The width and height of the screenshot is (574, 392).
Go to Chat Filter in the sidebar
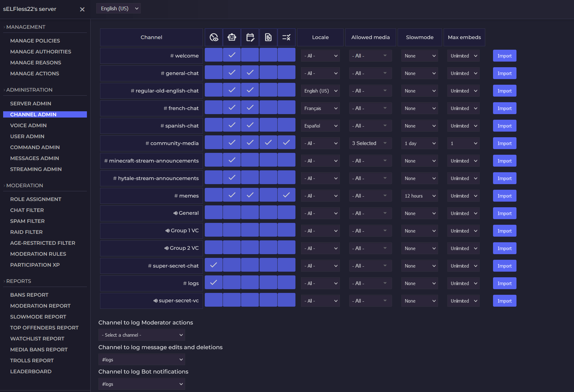coord(27,210)
